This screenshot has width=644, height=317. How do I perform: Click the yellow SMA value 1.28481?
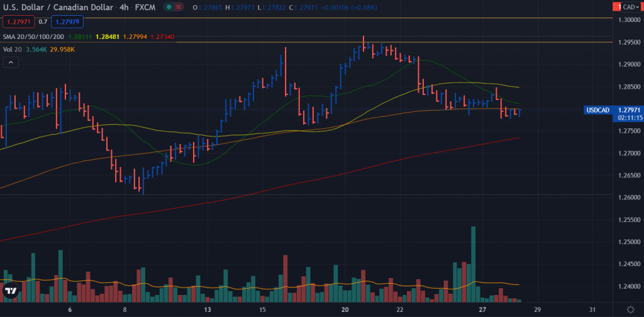107,37
